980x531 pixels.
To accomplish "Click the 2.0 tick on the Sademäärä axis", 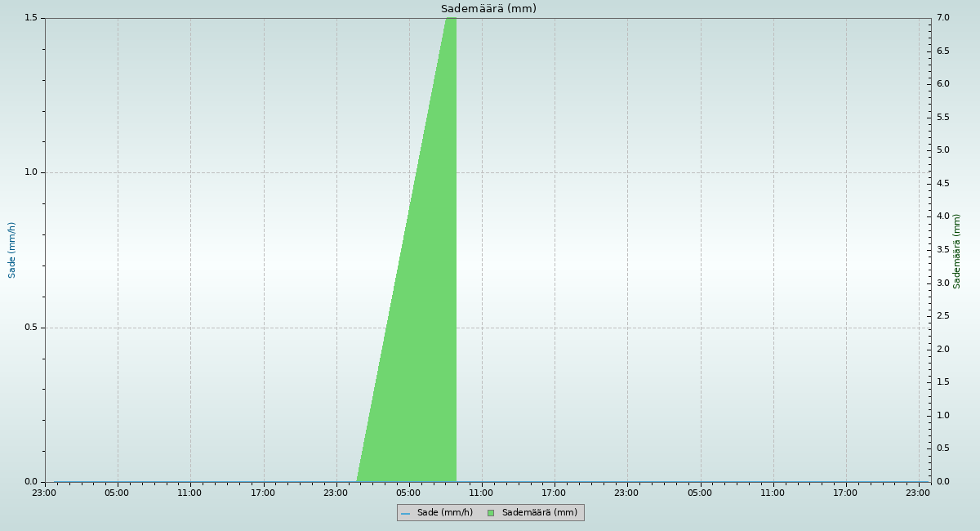I will pos(942,350).
